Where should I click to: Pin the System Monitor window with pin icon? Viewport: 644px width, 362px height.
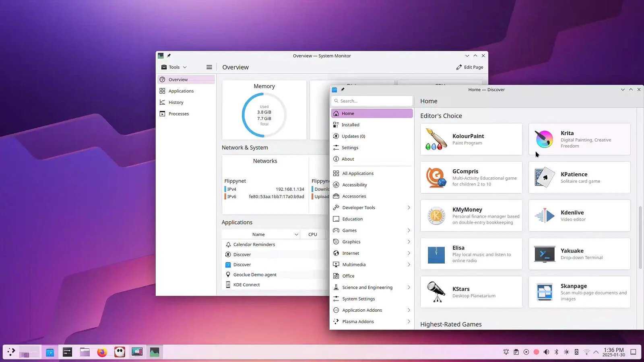coord(169,56)
